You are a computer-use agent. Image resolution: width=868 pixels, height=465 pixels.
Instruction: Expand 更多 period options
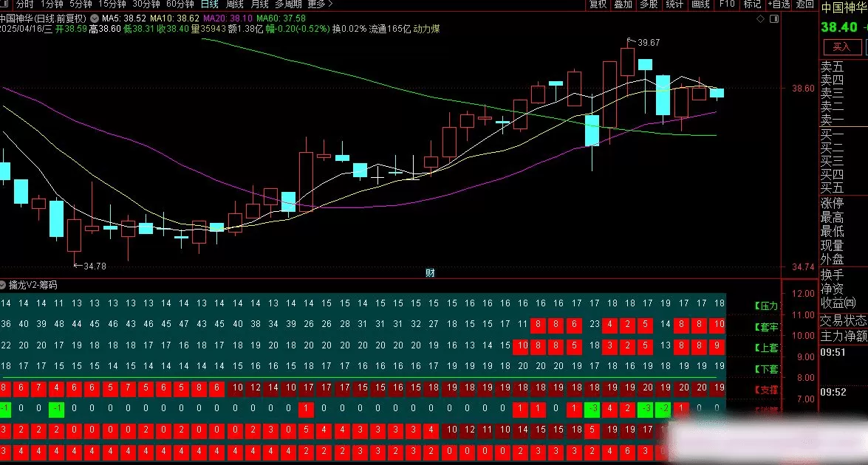pos(318,4)
